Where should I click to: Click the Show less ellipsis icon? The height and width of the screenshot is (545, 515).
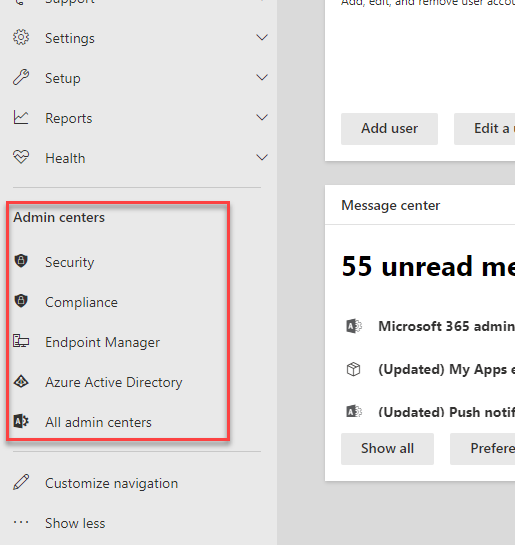click(21, 522)
